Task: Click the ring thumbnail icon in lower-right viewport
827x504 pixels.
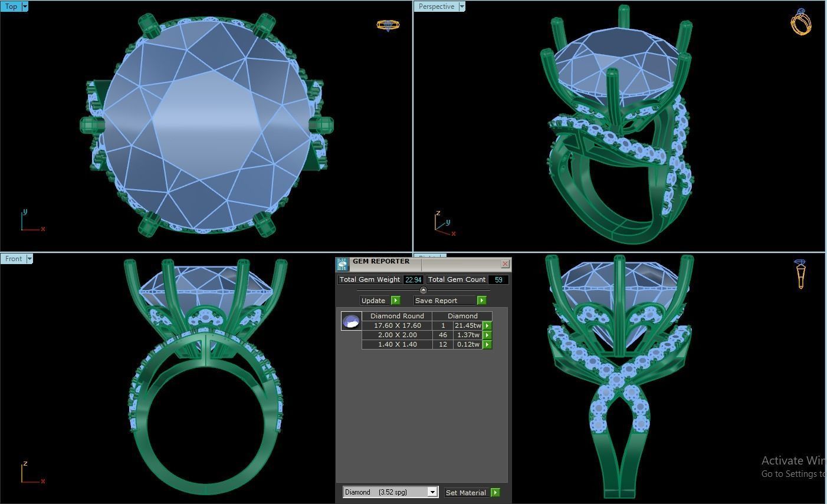Action: coord(800,274)
